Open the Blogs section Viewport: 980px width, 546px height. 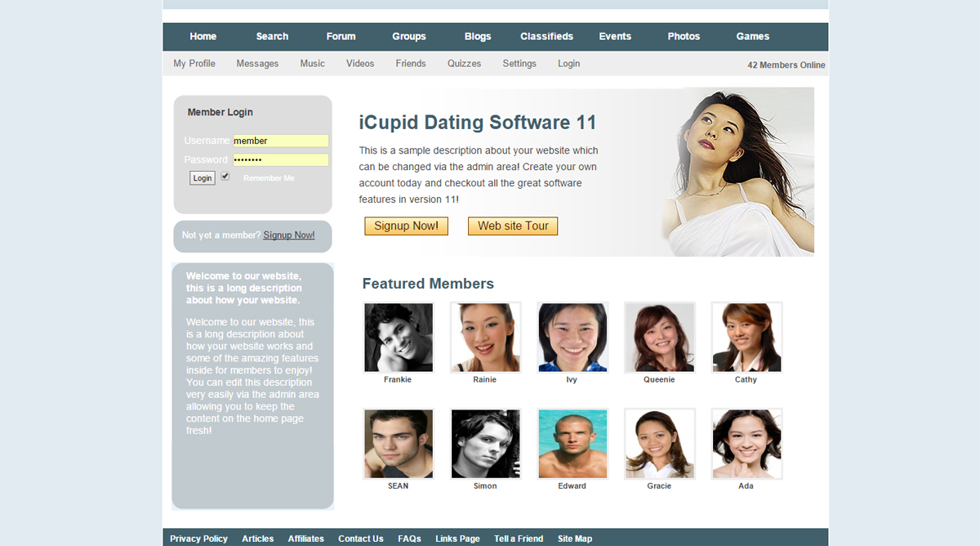click(x=478, y=37)
